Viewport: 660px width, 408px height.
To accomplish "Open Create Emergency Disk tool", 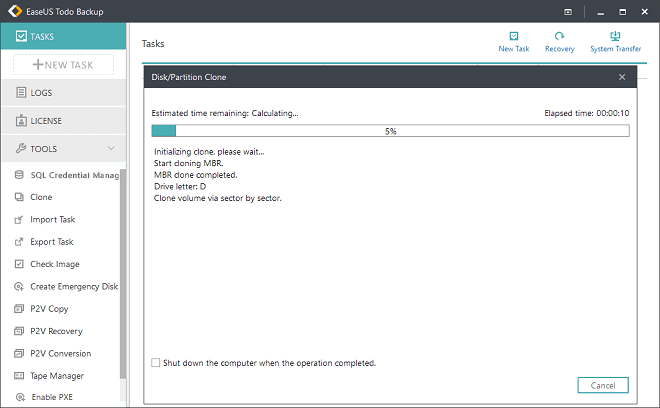I will pyautogui.click(x=73, y=286).
